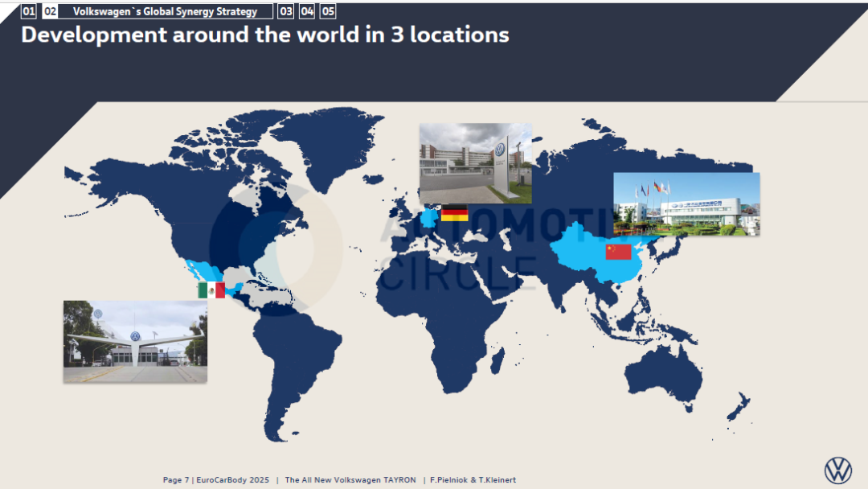
Task: Click the Volkswagen logo in bottom corner
Action: coord(837,470)
